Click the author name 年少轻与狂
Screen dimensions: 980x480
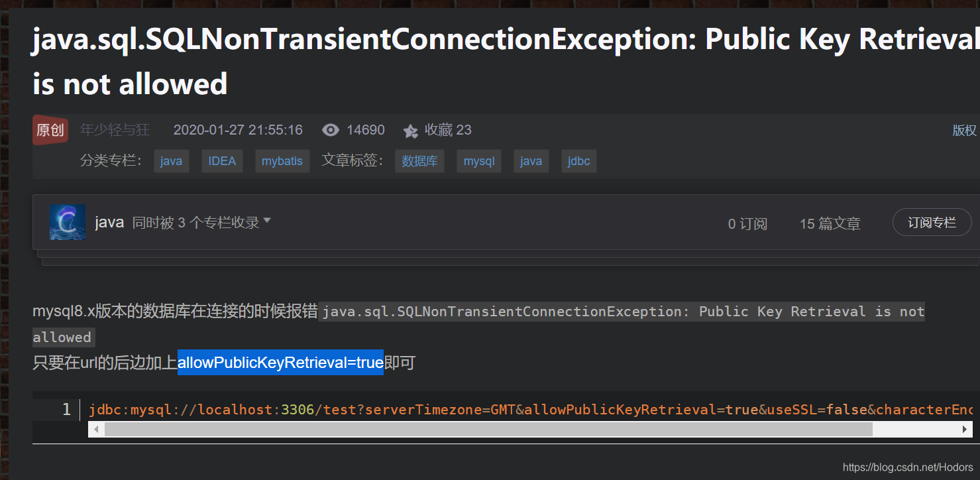[x=115, y=130]
